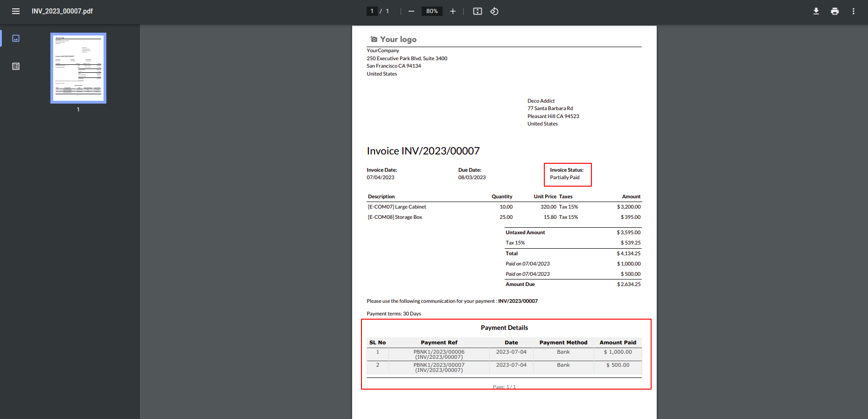Click the due date 08/03/2023
This screenshot has width=868, height=419.
pyautogui.click(x=472, y=178)
